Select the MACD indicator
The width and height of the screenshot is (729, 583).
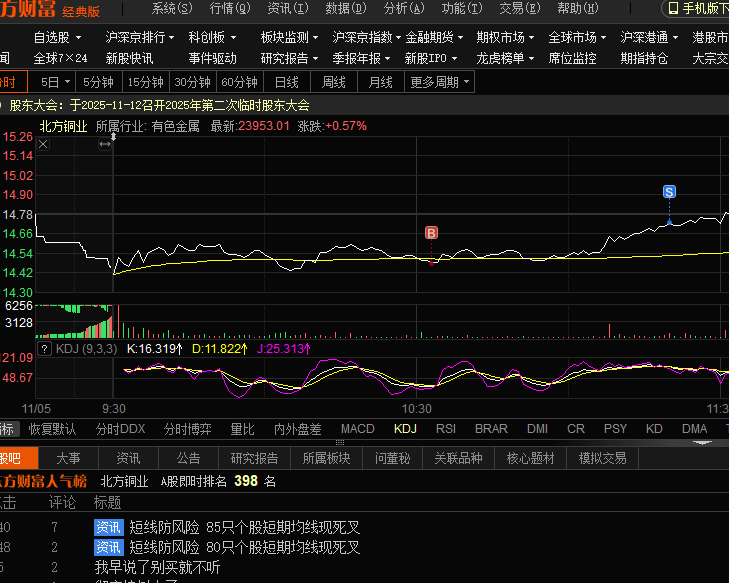click(x=358, y=429)
